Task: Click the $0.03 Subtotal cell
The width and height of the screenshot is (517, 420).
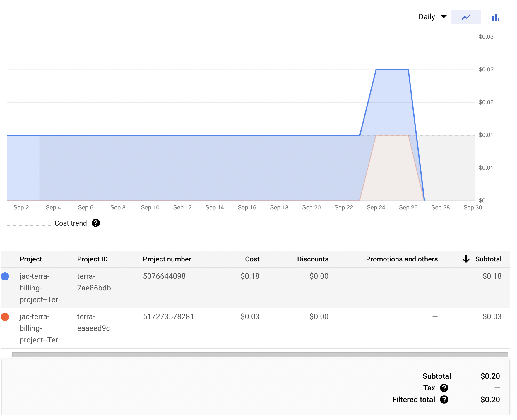Action: pos(492,316)
